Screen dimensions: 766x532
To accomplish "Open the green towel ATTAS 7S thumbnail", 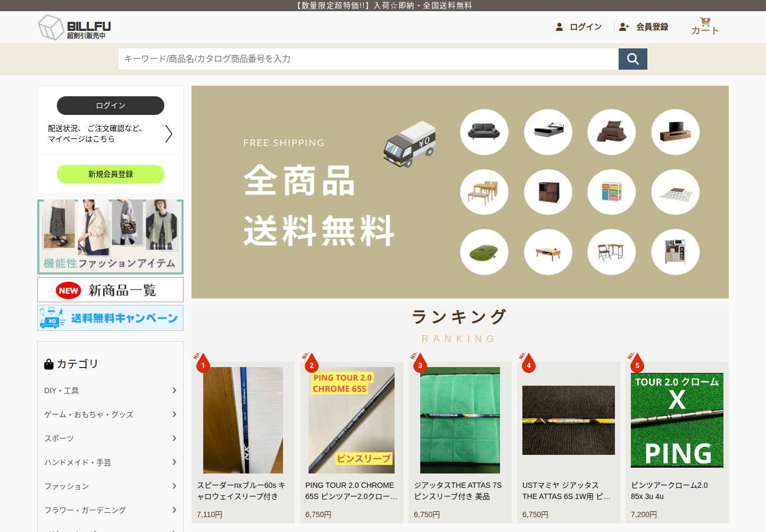I will pos(460,420).
